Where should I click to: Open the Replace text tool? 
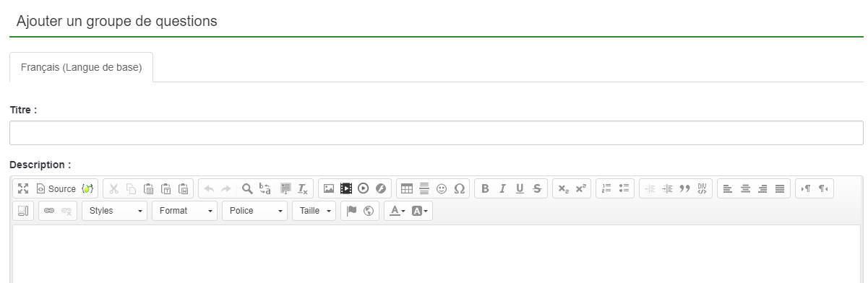265,189
